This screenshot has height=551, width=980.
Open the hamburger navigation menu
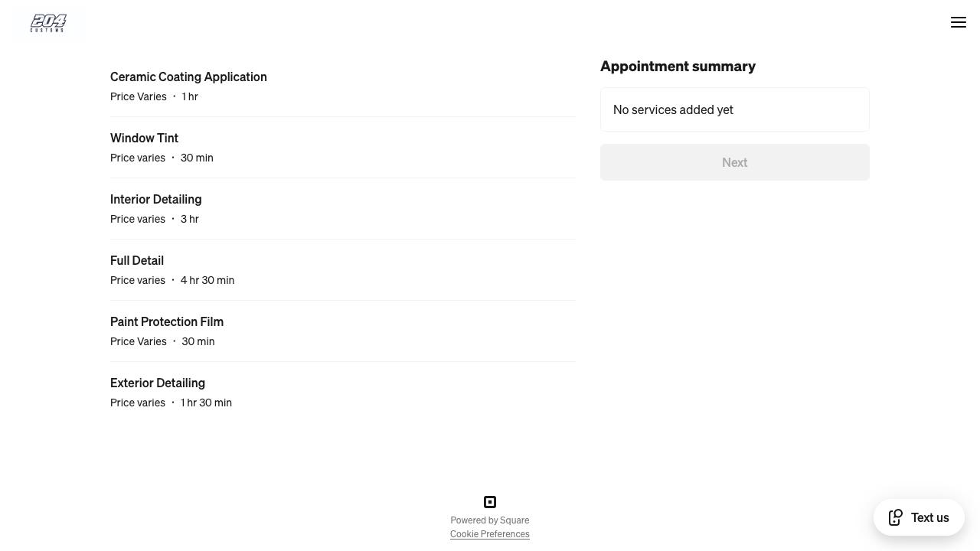point(958,22)
